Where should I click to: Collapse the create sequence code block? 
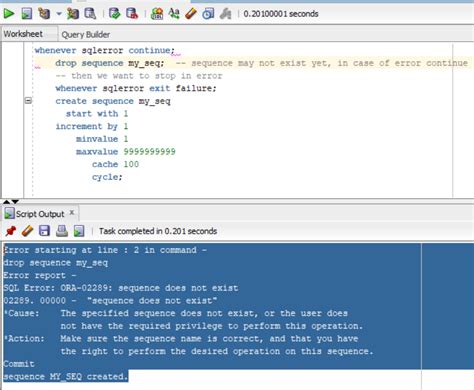(28, 100)
